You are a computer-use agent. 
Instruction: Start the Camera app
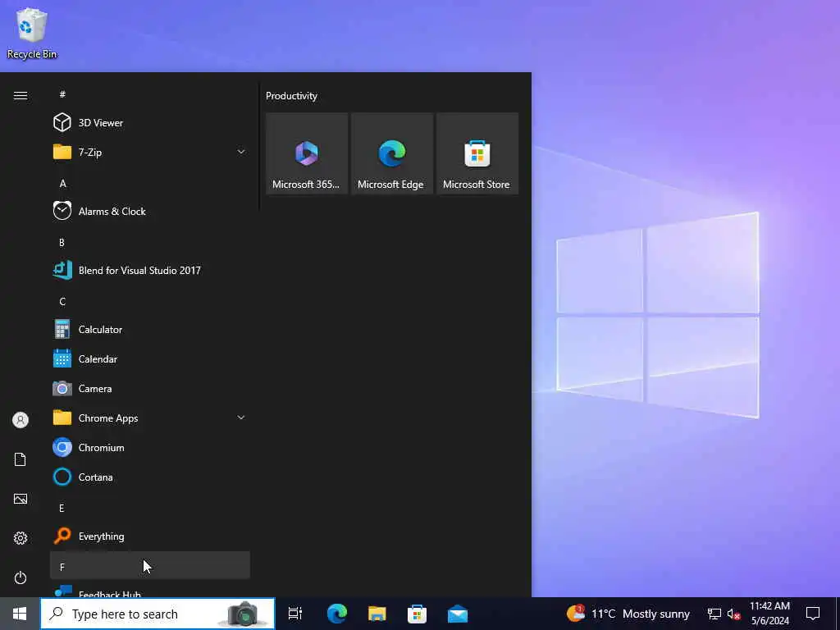click(149, 388)
